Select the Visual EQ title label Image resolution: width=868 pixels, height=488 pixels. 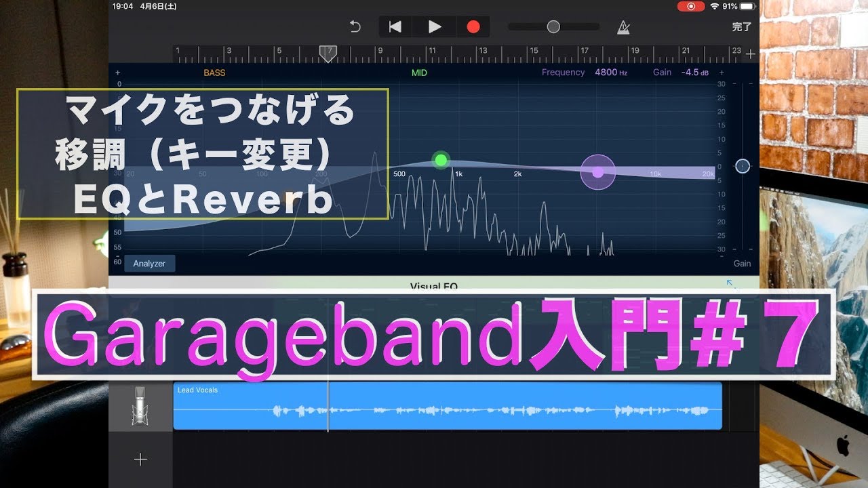coord(434,286)
